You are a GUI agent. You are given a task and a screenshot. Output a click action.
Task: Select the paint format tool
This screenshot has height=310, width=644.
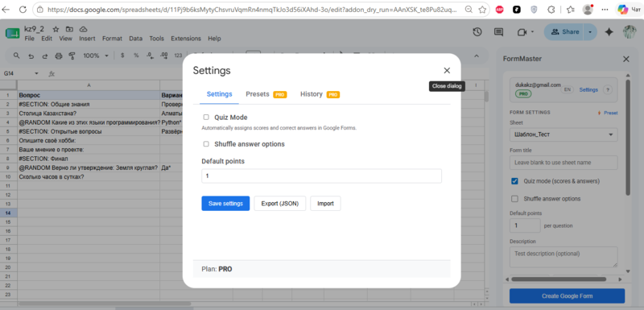tap(72, 56)
